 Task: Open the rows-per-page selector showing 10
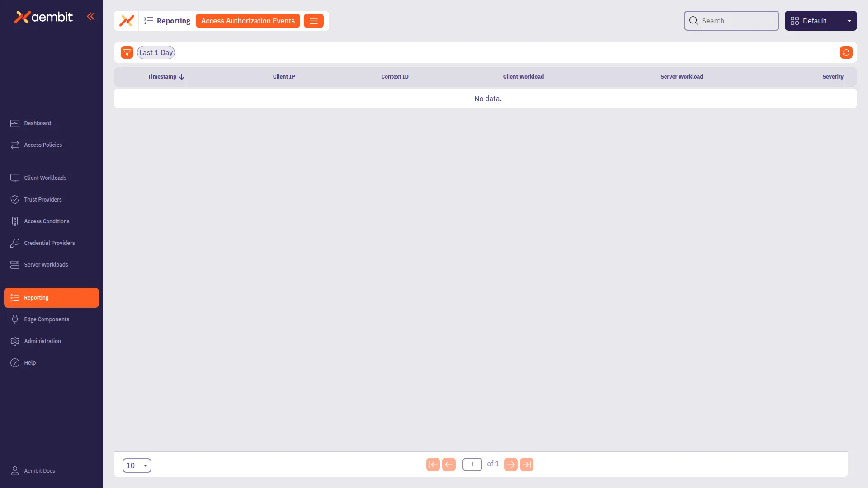tap(137, 465)
